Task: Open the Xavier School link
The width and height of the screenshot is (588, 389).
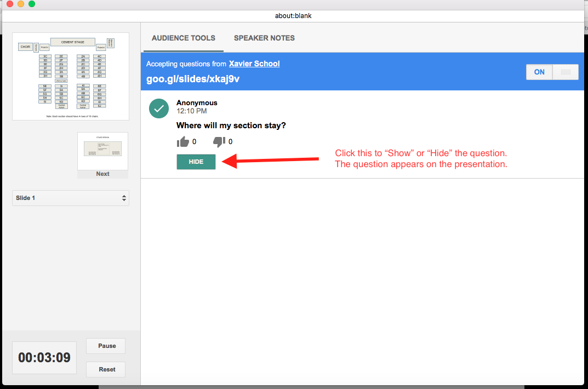Action: click(x=254, y=64)
